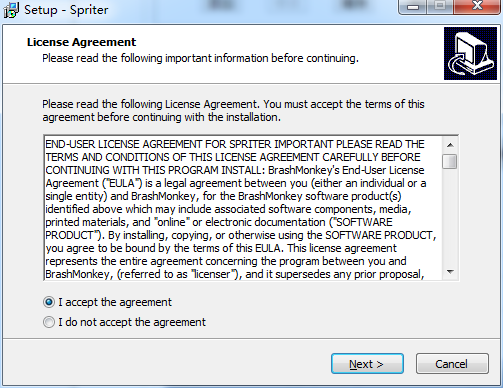Click the license text scroll up arrow

450,145
